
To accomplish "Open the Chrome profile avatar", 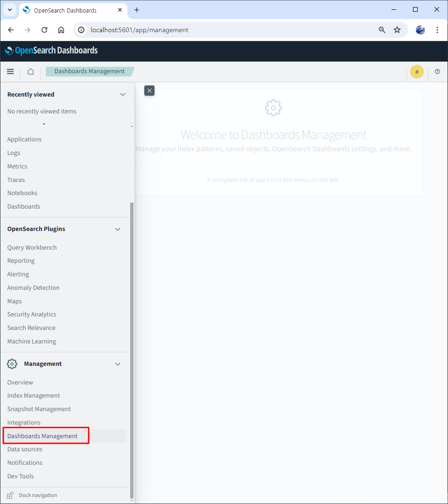I will (x=420, y=30).
